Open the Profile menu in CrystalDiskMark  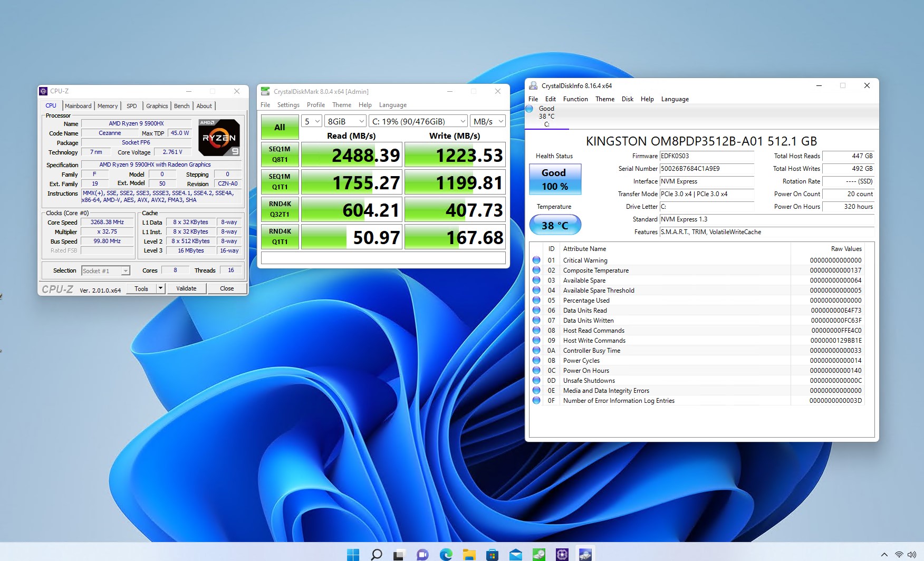315,105
